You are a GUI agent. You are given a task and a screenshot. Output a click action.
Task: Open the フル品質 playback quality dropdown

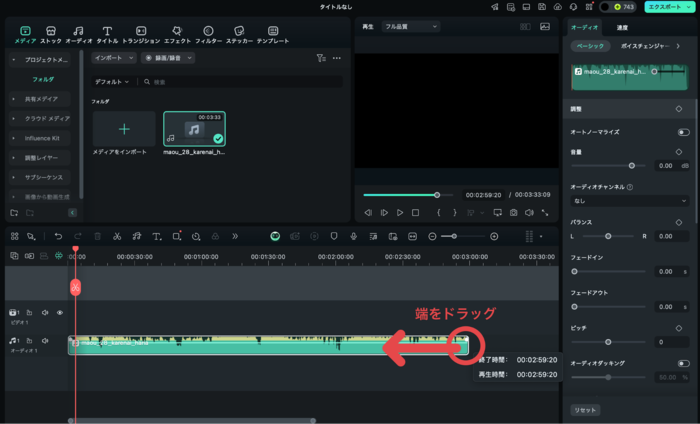411,27
